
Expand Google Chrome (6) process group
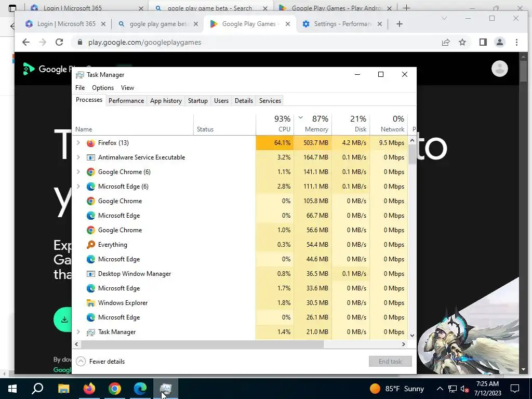point(78,172)
